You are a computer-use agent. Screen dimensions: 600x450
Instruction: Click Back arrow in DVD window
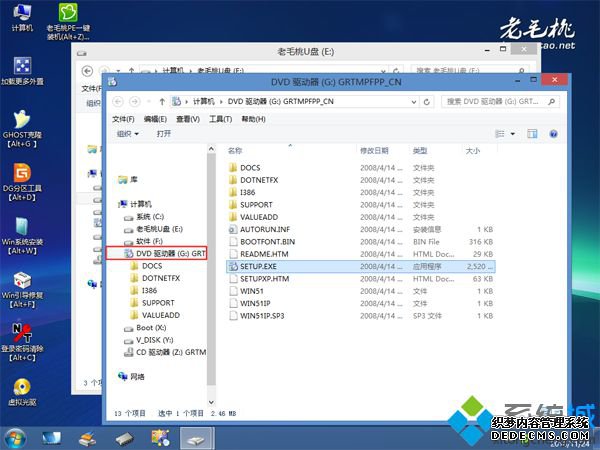[x=118, y=101]
